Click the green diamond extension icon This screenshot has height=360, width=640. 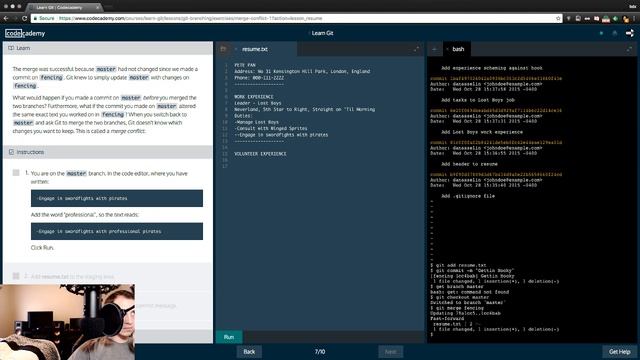616,18
